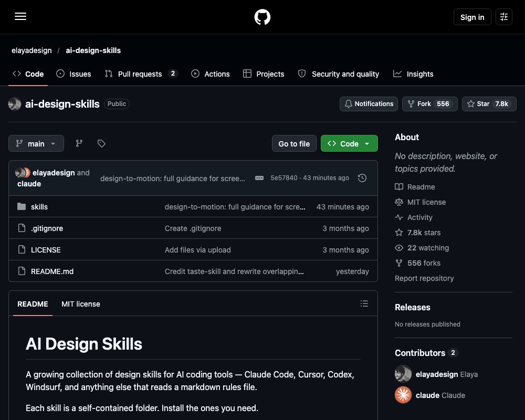
Task: Open 556 forks link
Action: (417, 263)
